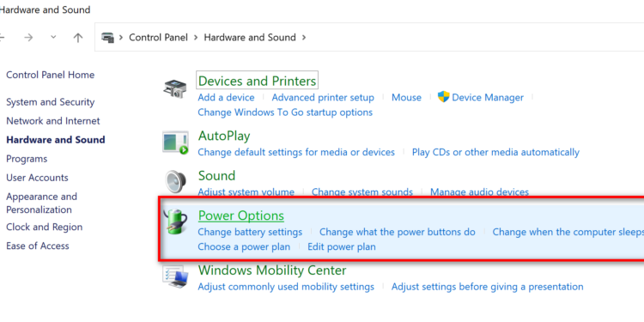Expand the chevron after Hardware and Sound breadcrumb
This screenshot has height=322, width=644.
(x=304, y=38)
